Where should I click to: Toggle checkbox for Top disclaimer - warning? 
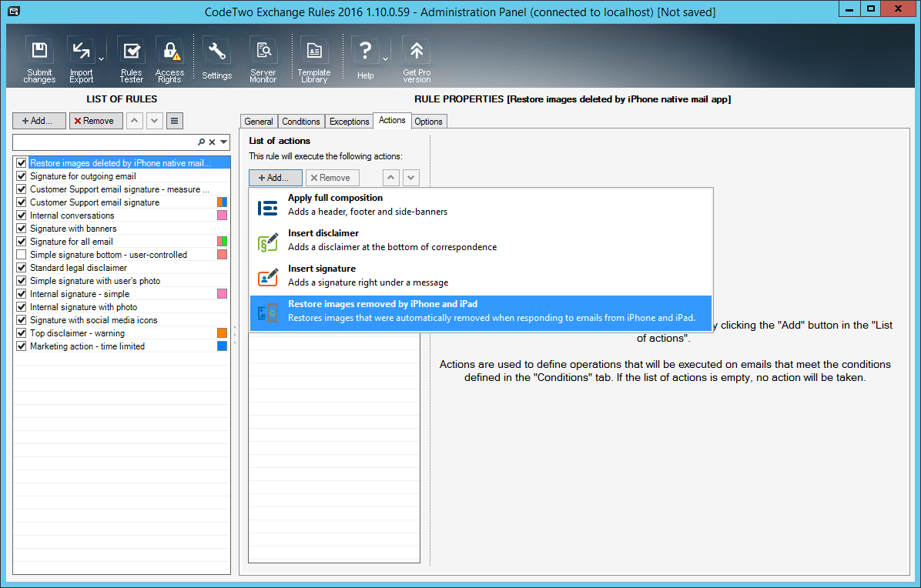pos(21,333)
